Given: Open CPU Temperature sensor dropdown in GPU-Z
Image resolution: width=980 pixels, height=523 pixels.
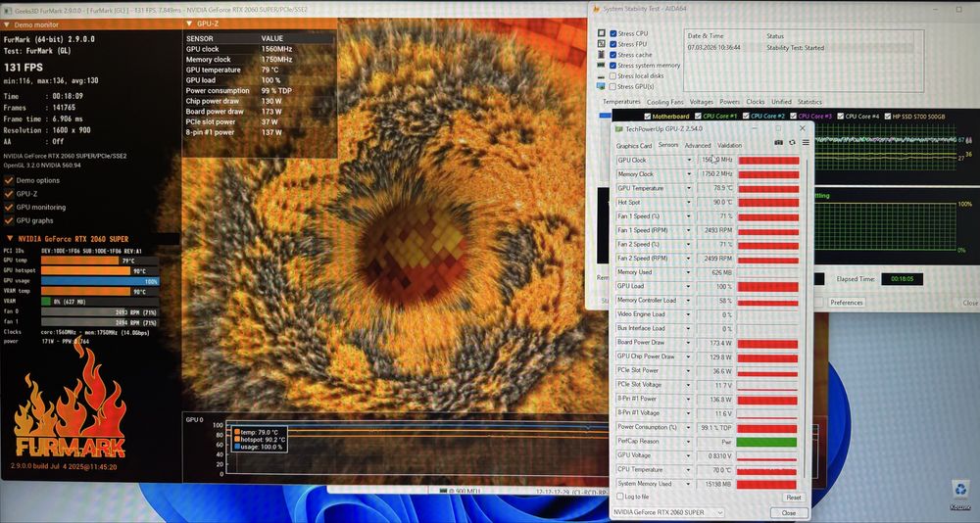Looking at the screenshot, I should (689, 470).
